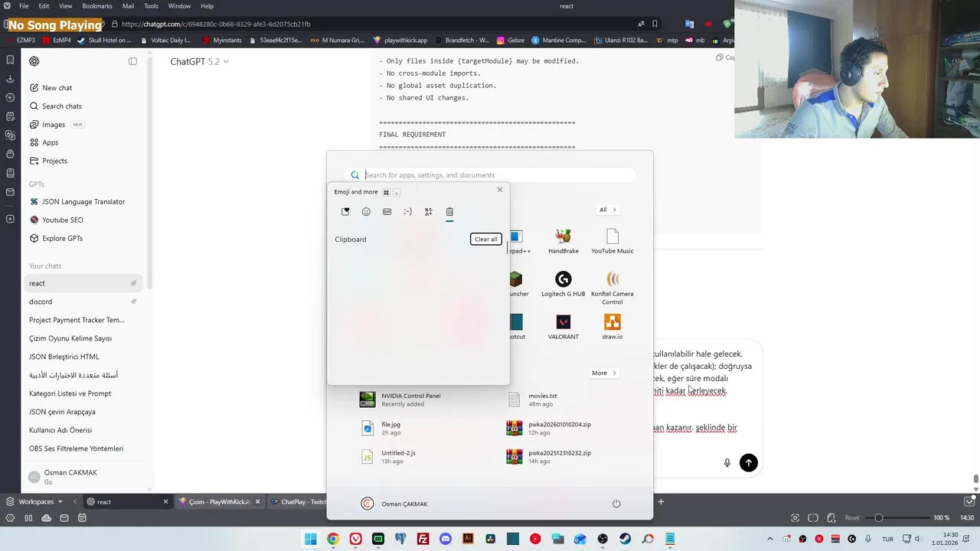Switch to Çizim - PlayWithKick browser tab
The image size is (980, 551).
pos(218,502)
